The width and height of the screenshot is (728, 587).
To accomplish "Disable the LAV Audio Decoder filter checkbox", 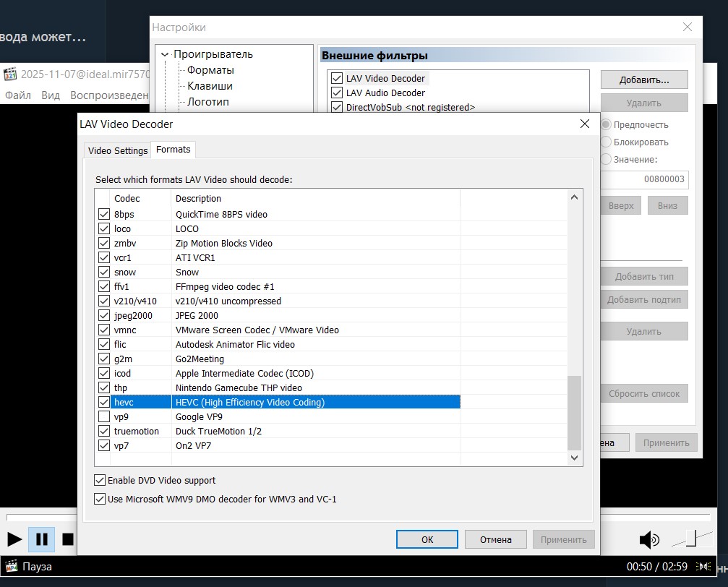I will (336, 93).
